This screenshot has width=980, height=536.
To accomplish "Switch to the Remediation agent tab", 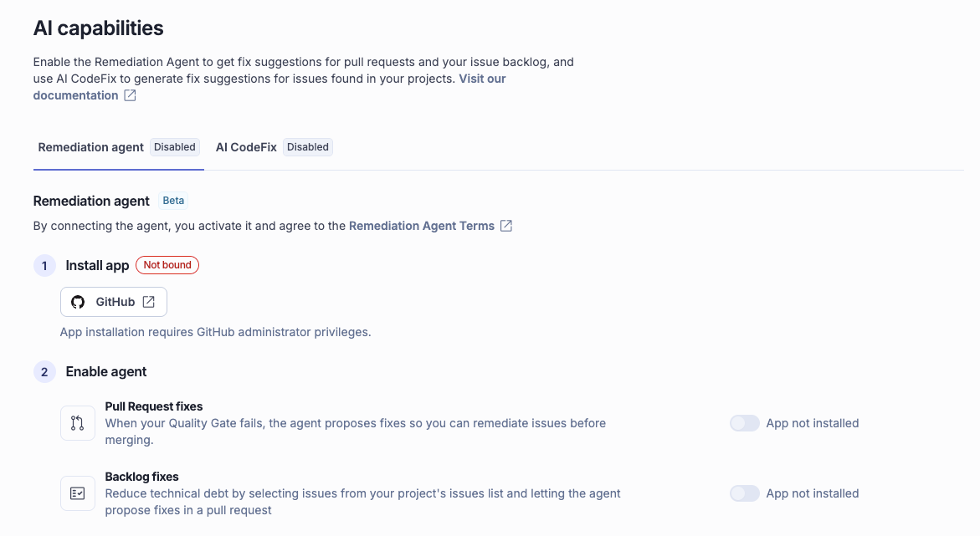I will 91,147.
